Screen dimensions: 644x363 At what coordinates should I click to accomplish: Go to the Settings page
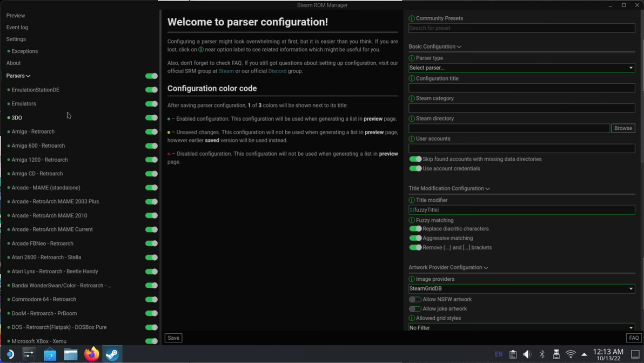tap(16, 39)
